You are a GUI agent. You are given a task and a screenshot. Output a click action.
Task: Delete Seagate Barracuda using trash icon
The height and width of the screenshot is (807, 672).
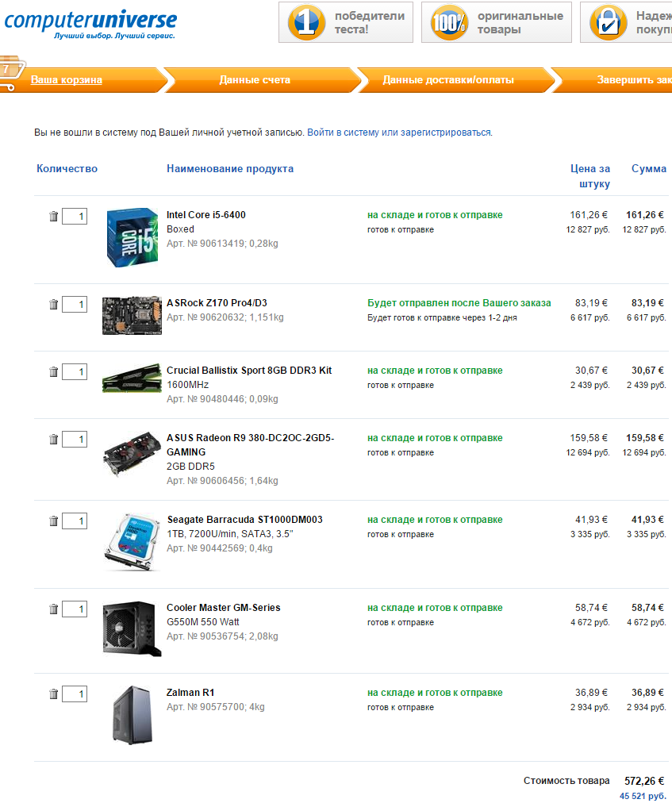(53, 521)
